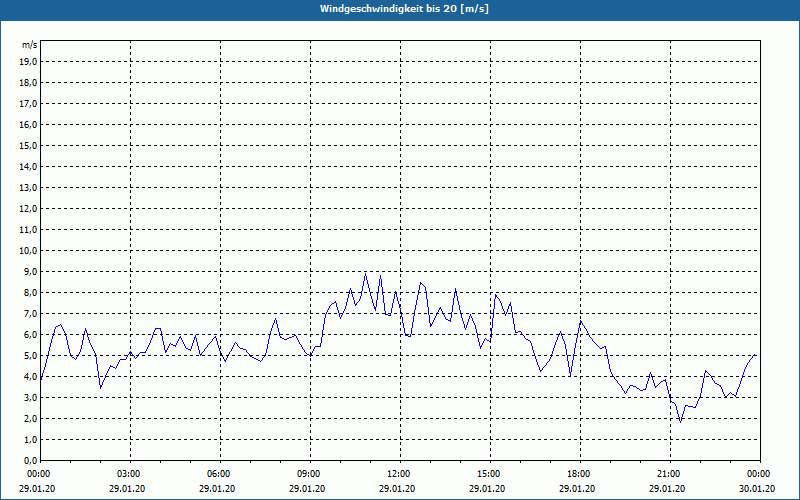Select the 15,0 y-axis label

click(x=29, y=145)
